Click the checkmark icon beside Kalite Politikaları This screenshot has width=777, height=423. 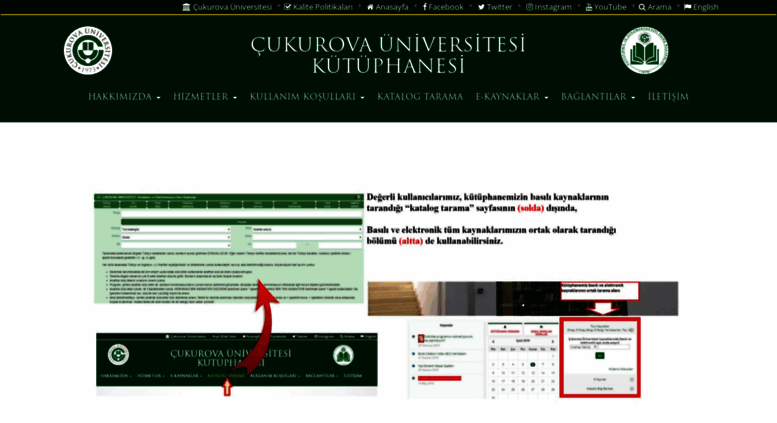coord(287,7)
